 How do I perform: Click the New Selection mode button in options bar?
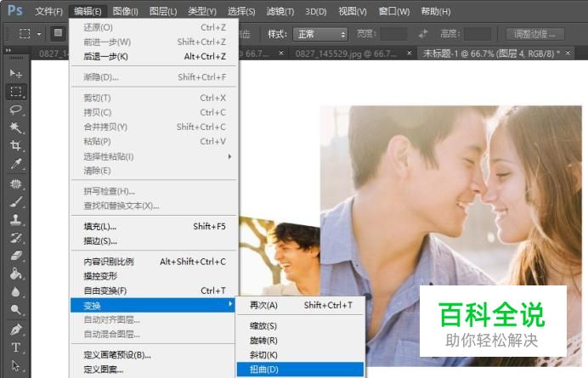point(58,33)
